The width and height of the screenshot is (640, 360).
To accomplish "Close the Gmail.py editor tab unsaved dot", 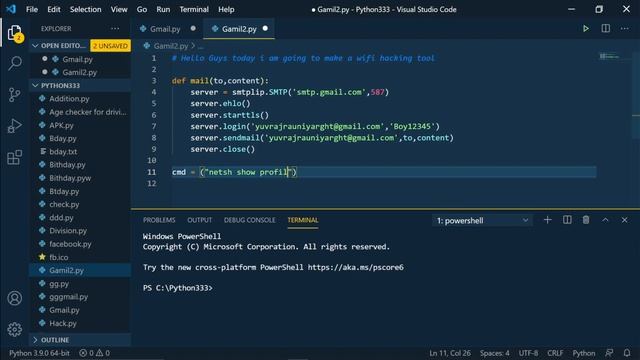I will point(193,29).
